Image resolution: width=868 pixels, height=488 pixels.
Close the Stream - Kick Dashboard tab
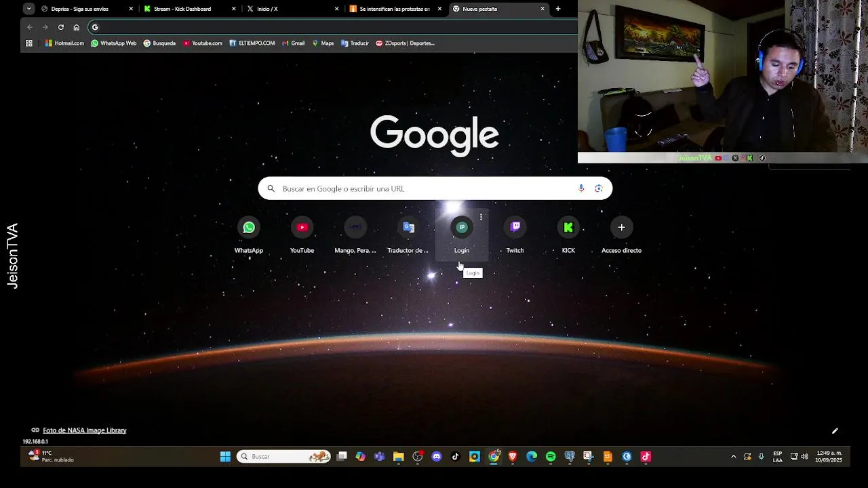click(x=234, y=9)
